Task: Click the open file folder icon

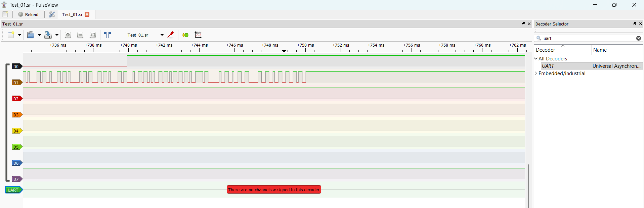Action: (x=31, y=35)
